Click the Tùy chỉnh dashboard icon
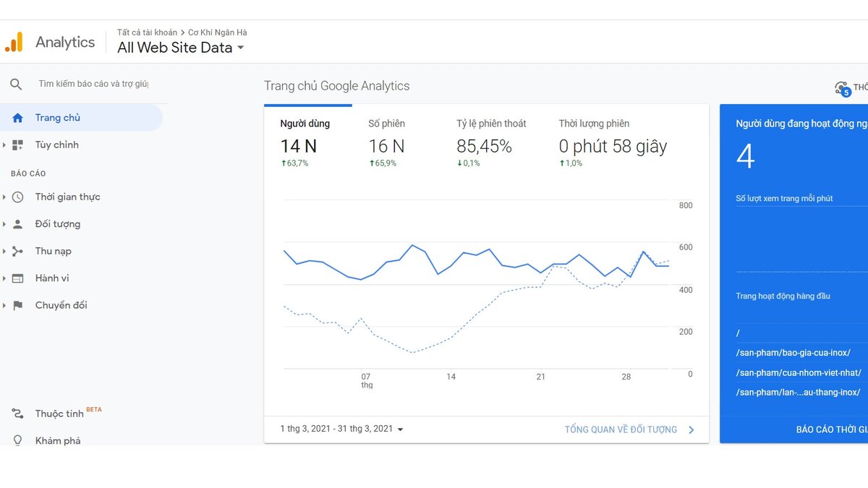 (18, 145)
